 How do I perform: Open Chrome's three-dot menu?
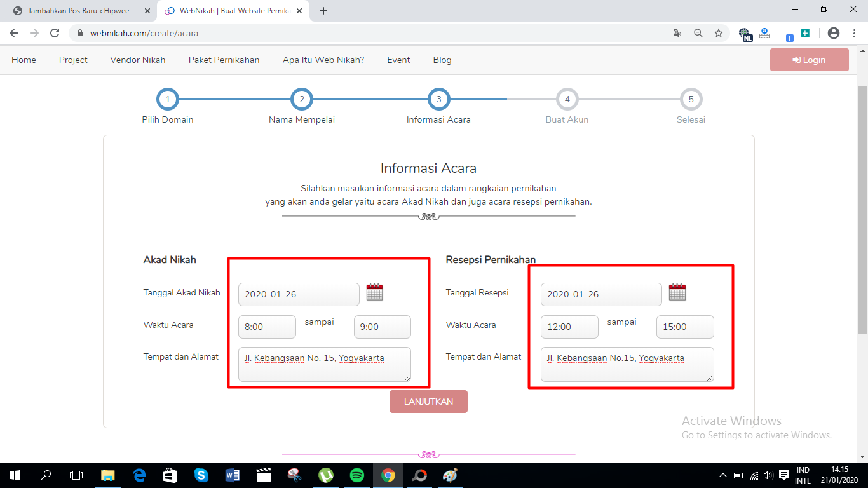[854, 33]
